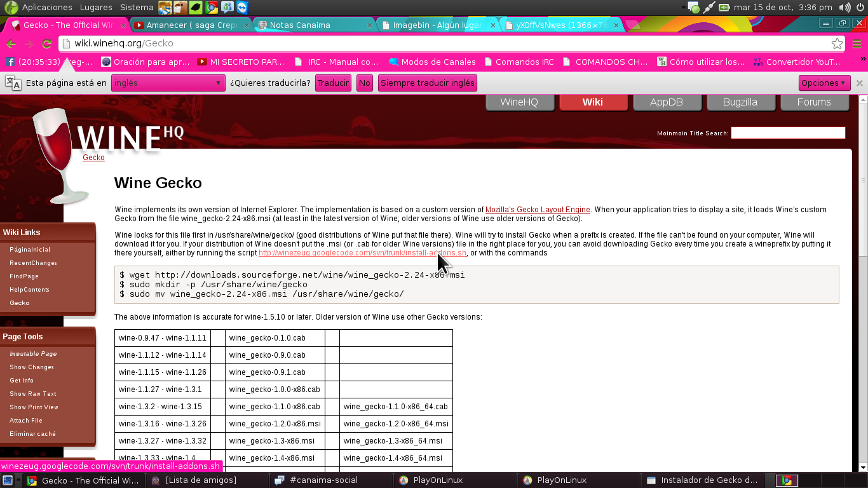The width and height of the screenshot is (868, 488).
Task: Close the translate bar with its X
Action: tap(860, 83)
